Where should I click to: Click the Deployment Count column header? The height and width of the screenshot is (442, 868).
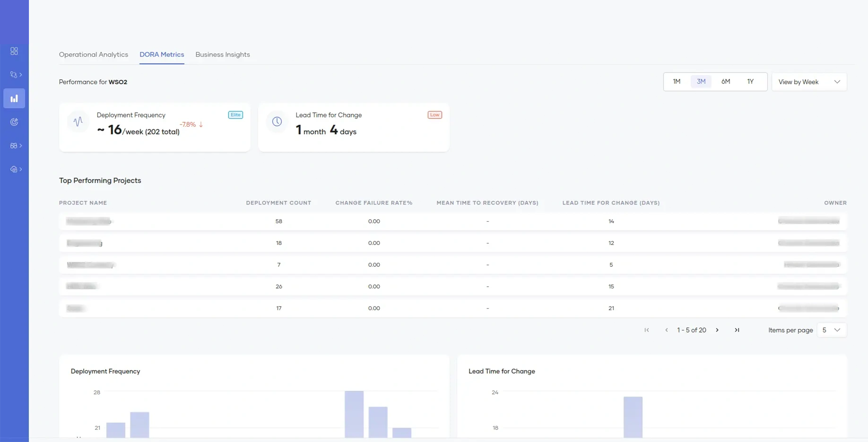click(x=278, y=203)
